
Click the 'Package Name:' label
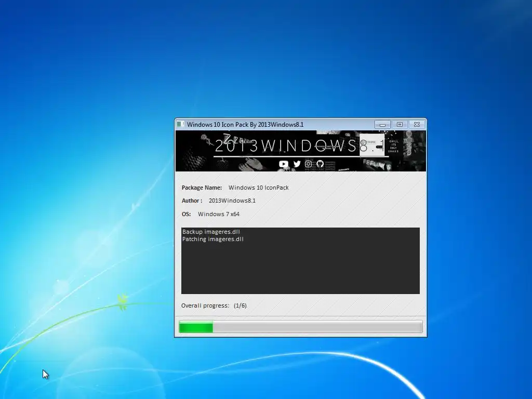coord(202,188)
